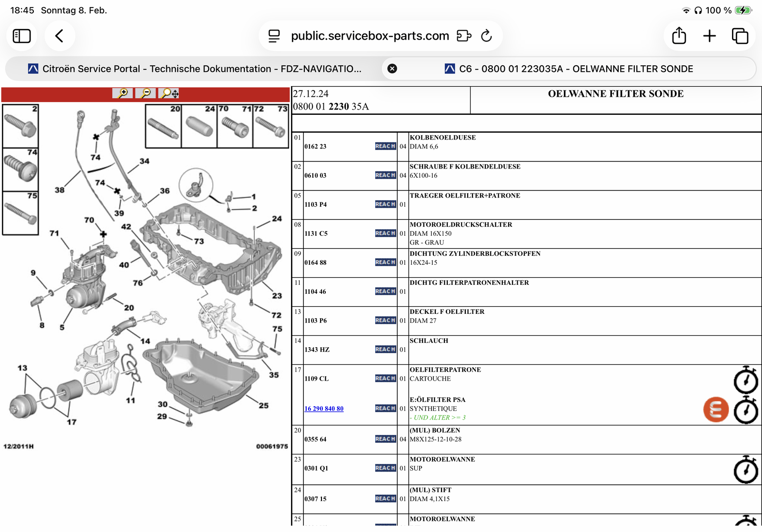This screenshot has height=532, width=762.
Task: Click stopwatch icon for MOTOROELWANNE SUP
Action: coord(746,470)
